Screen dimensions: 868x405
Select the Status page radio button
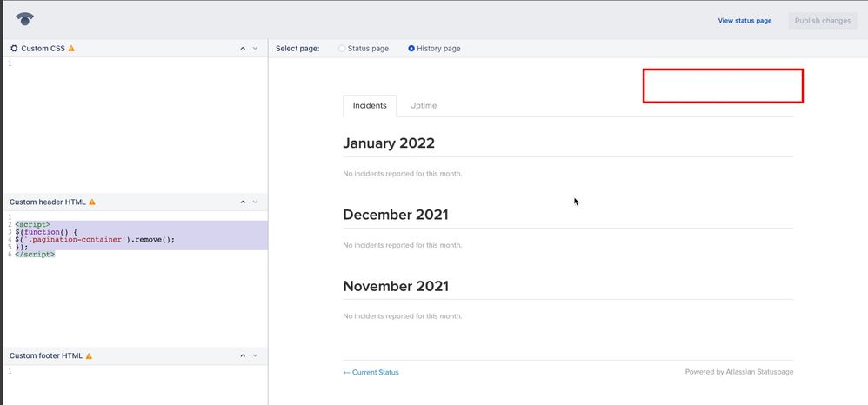click(x=342, y=48)
